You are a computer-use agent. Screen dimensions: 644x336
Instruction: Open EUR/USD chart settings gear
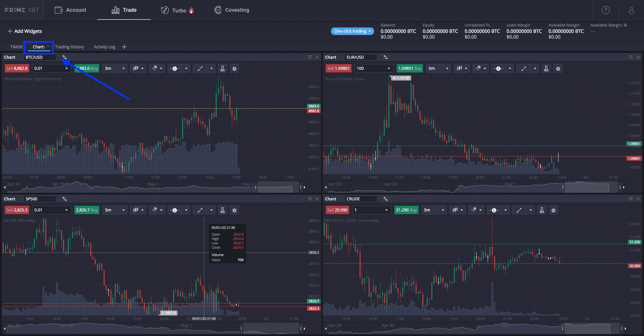tap(558, 68)
